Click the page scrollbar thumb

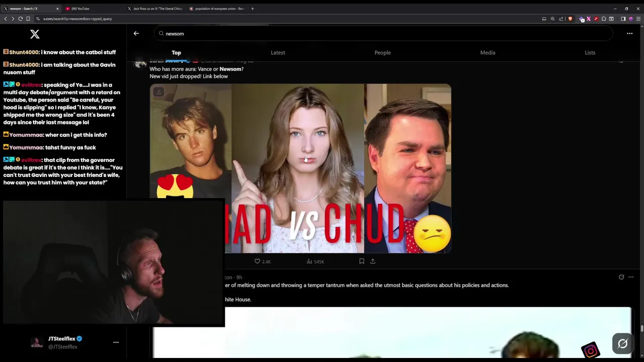[641, 329]
